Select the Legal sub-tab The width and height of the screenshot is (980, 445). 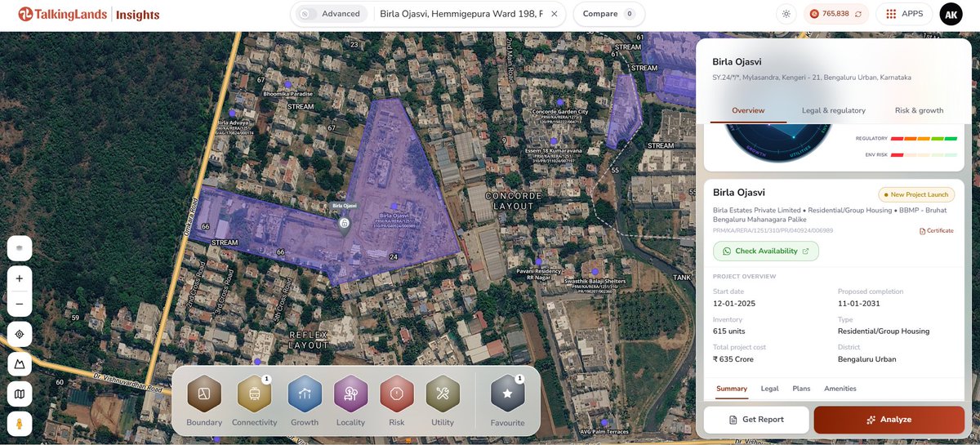click(x=769, y=389)
